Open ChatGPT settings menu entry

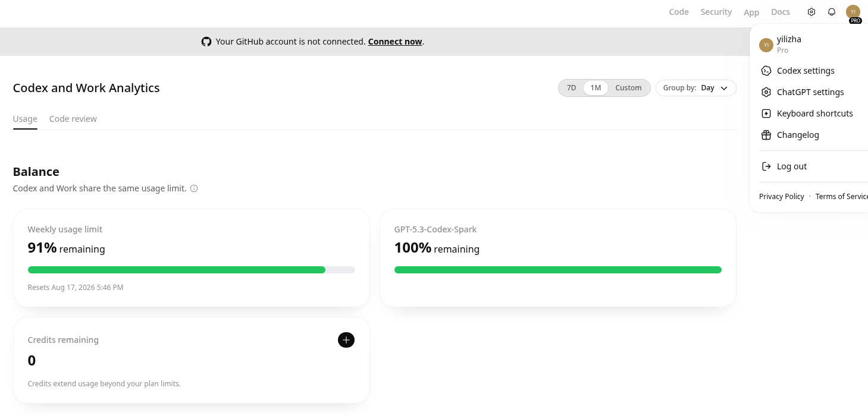click(x=809, y=92)
